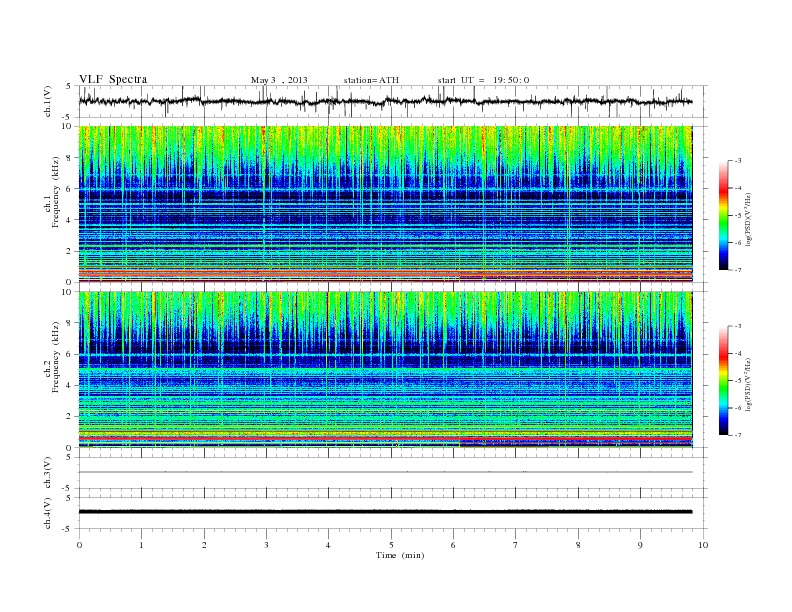792x612 pixels.
Task: Click the "VLF Spectra" plot title
Action: 113,79
